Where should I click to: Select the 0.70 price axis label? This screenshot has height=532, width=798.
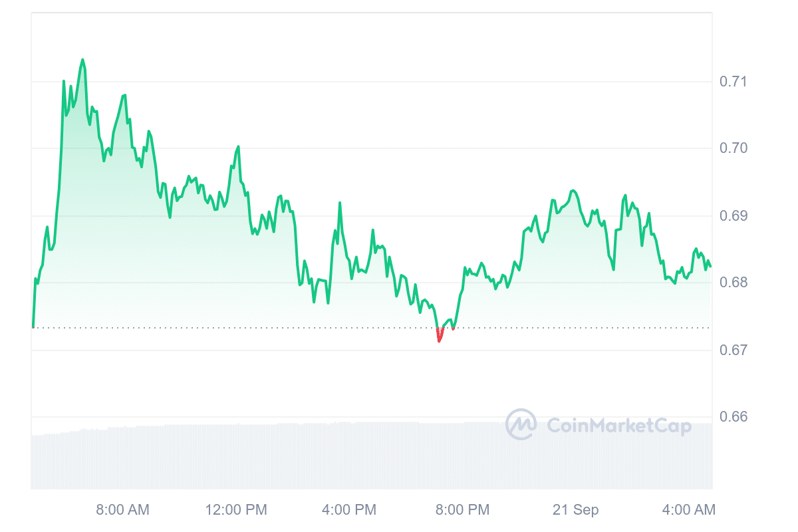(x=733, y=148)
